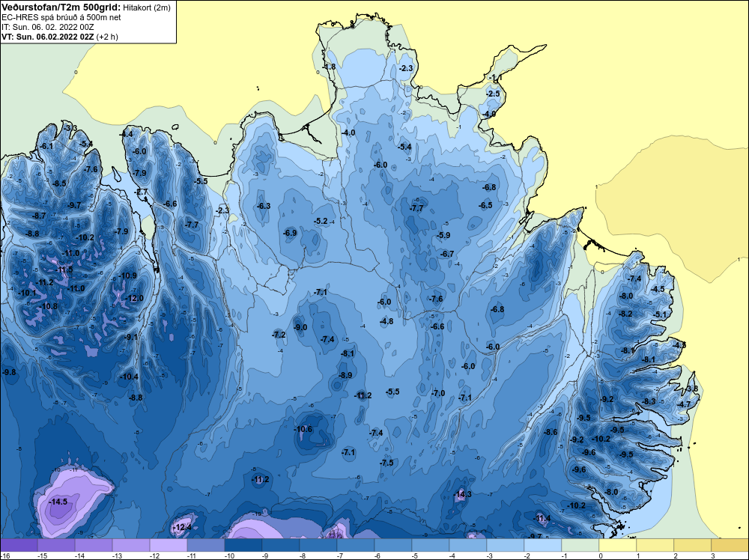
Task: Select the -12.4 temperature reading
Action: 182,528
